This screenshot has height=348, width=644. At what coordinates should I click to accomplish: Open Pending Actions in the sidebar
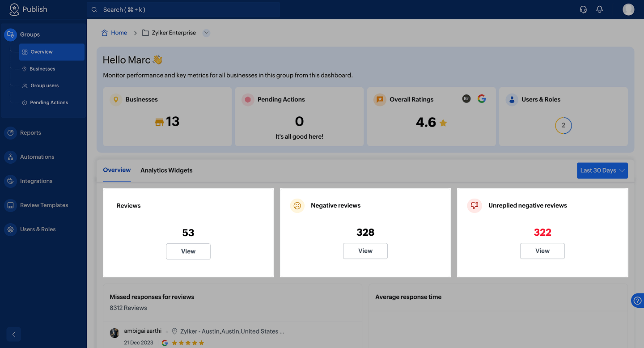(x=49, y=102)
